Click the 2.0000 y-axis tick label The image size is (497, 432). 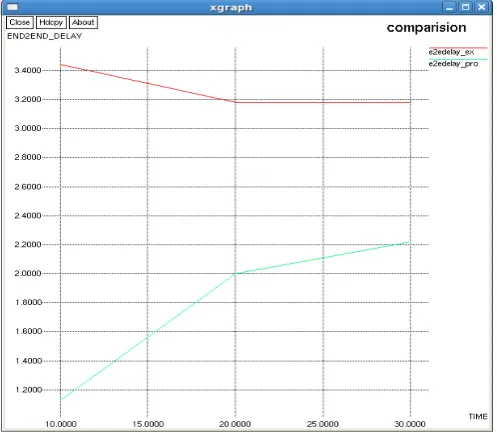28,273
